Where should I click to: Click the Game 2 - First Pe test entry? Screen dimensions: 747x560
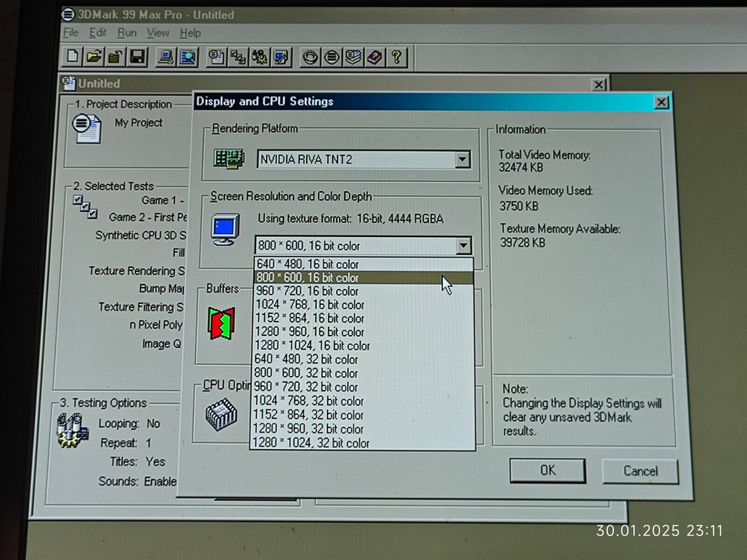pos(148,217)
